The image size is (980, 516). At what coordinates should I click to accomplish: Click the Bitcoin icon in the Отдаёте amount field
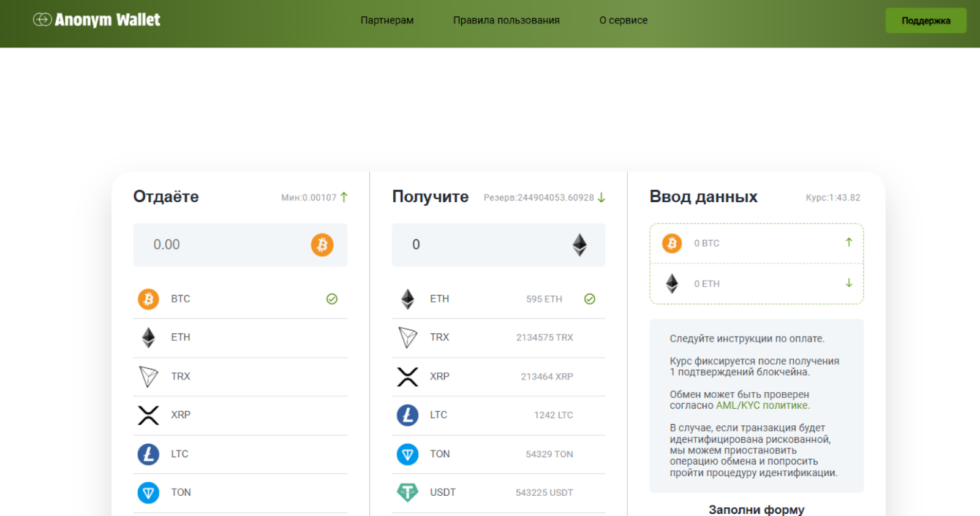point(322,245)
